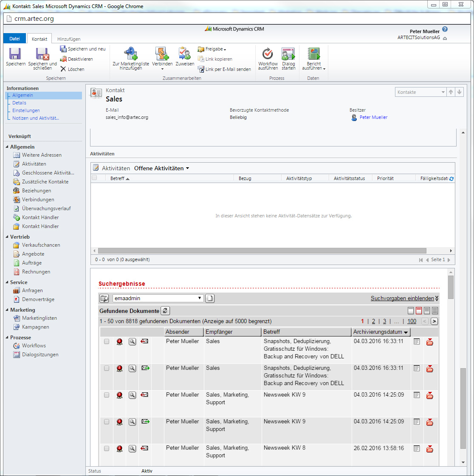Toggle select-all checkbox in Aktivitäten header

95,178
